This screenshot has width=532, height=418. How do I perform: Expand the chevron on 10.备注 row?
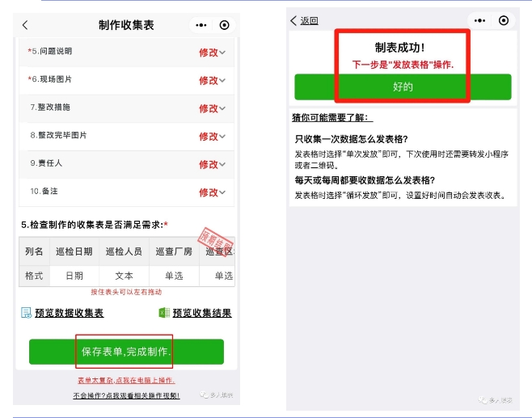(222, 192)
